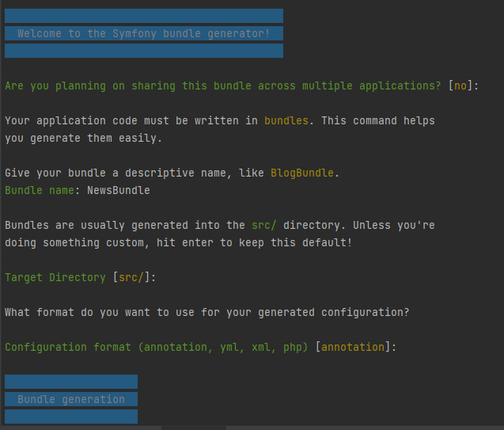
Task: Click the 'What format do you want to use' line
Action: pos(207,312)
